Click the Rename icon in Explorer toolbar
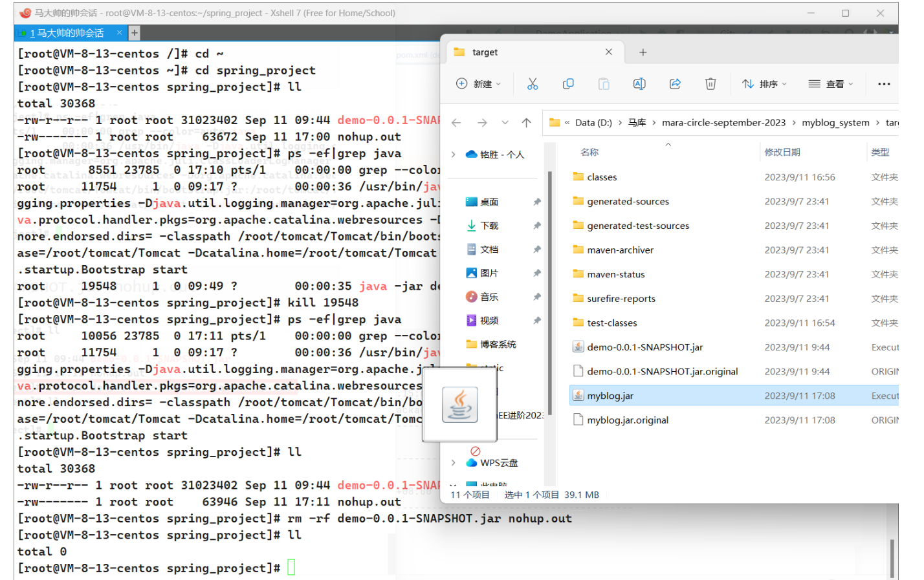 (639, 84)
